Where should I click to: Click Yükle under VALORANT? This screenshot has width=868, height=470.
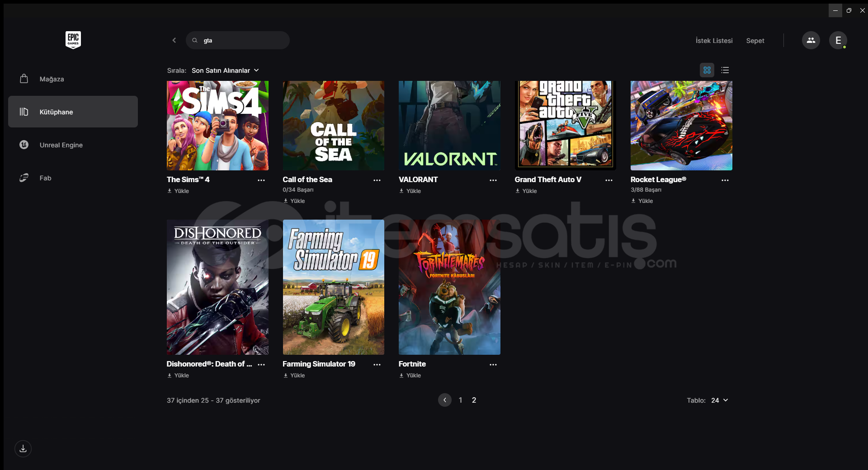point(410,191)
